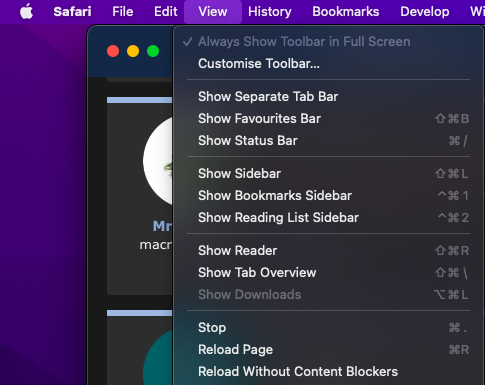
Task: Minimise the Safari window with yellow button
Action: tap(133, 51)
